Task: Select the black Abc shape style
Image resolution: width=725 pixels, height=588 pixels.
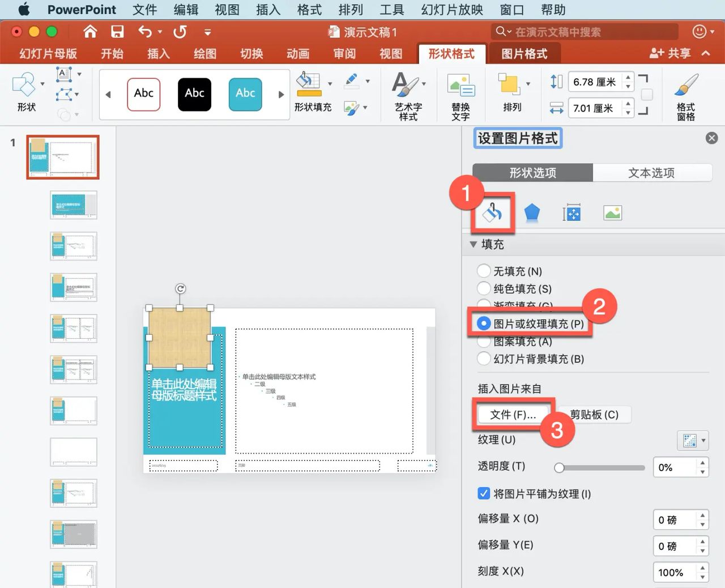Action: [x=194, y=94]
